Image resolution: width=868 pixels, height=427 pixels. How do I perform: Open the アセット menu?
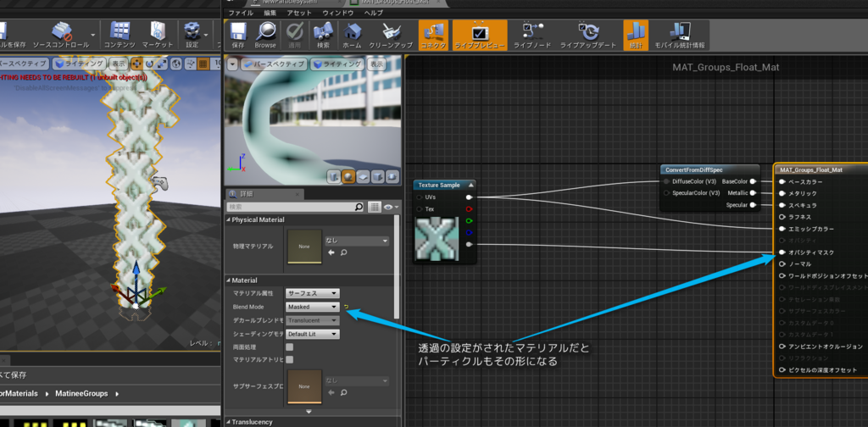pos(298,12)
